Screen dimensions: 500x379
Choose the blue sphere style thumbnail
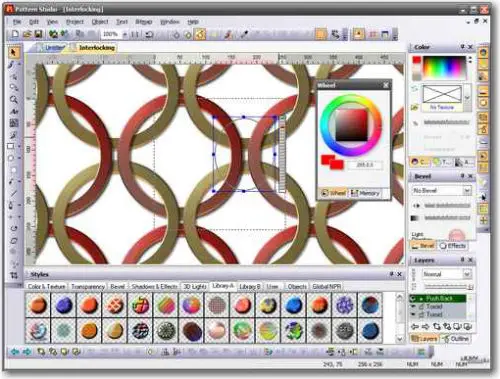[294, 305]
